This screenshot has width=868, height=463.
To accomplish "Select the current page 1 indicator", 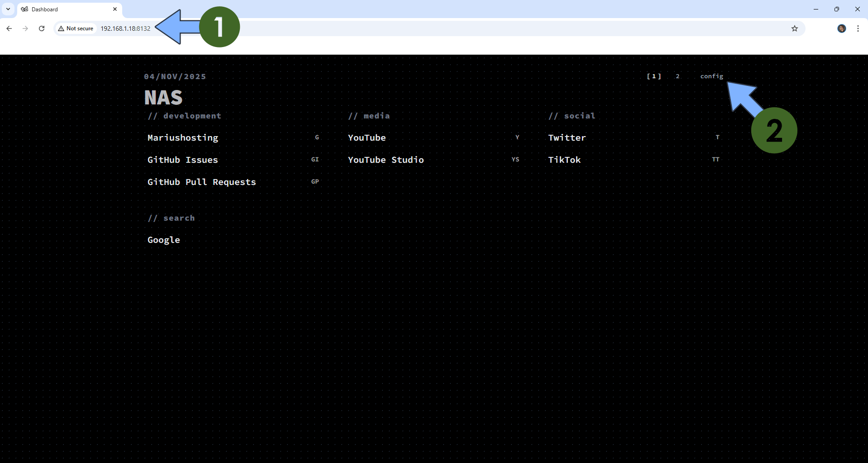I will coord(653,76).
